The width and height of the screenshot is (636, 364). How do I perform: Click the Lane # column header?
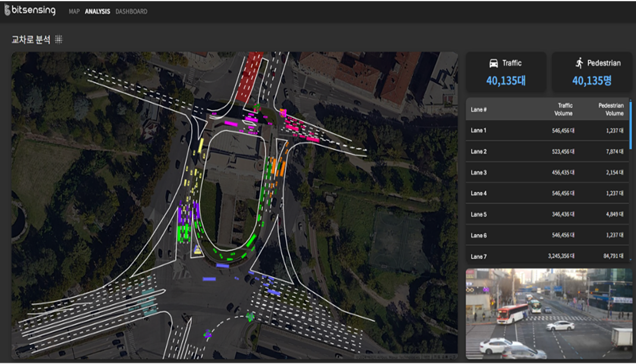(479, 109)
